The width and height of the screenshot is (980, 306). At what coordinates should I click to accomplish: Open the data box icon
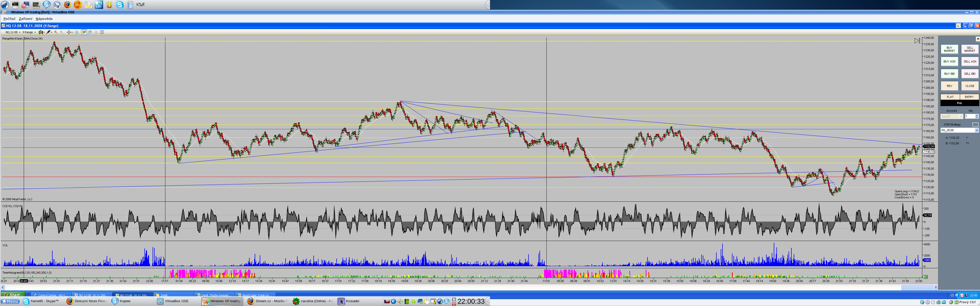77,32
